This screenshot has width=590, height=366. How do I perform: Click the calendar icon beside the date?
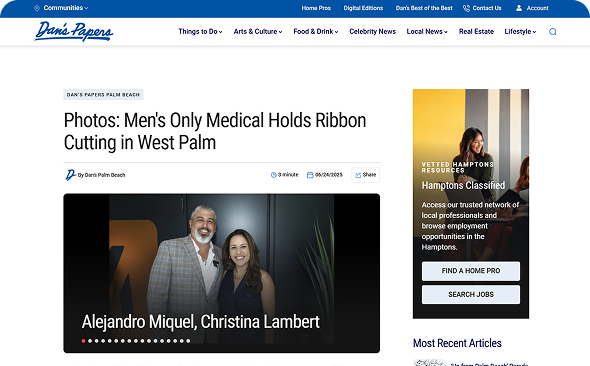[310, 175]
